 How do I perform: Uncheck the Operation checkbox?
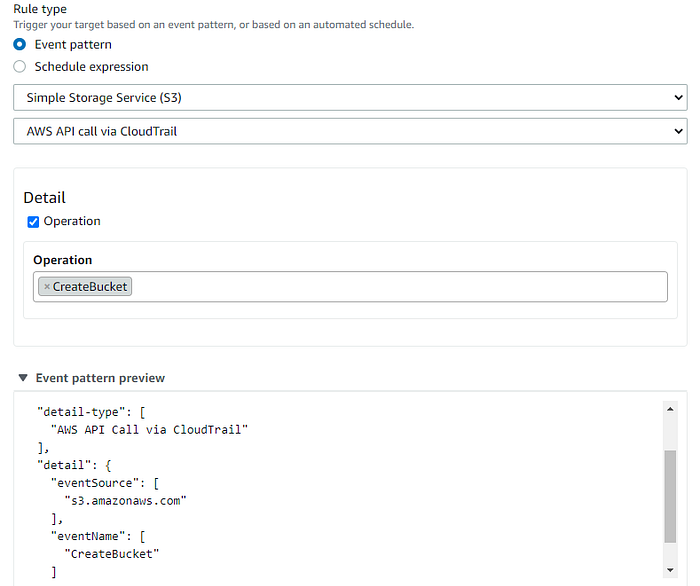point(33,222)
